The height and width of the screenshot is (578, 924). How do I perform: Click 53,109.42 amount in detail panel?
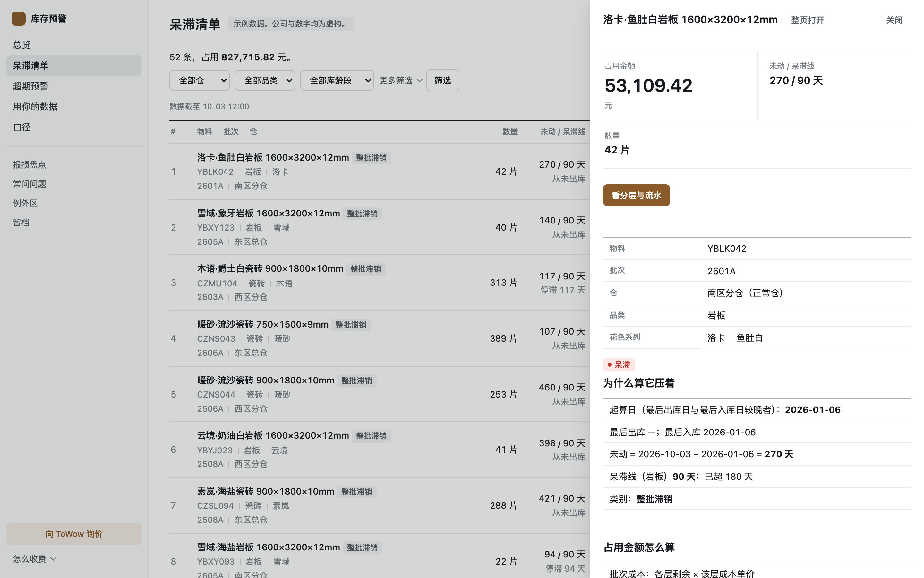coord(648,85)
